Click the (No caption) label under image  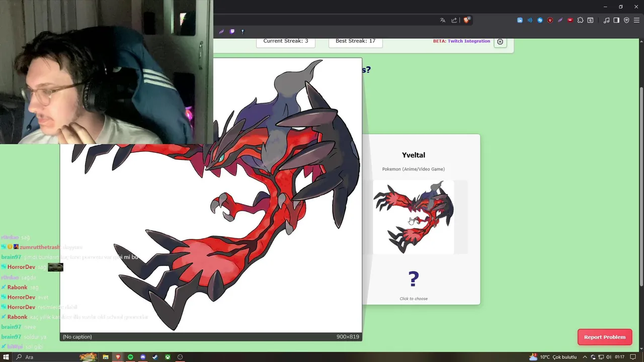pyautogui.click(x=77, y=337)
